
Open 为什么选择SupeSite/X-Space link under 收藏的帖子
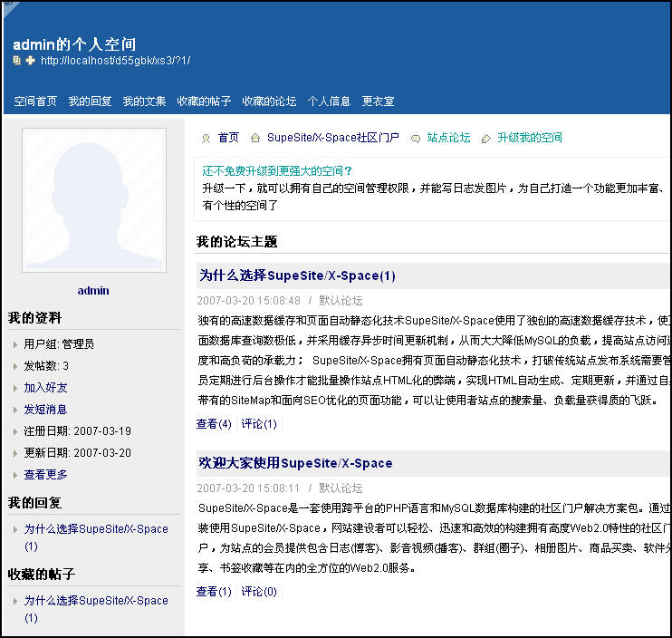(x=96, y=609)
